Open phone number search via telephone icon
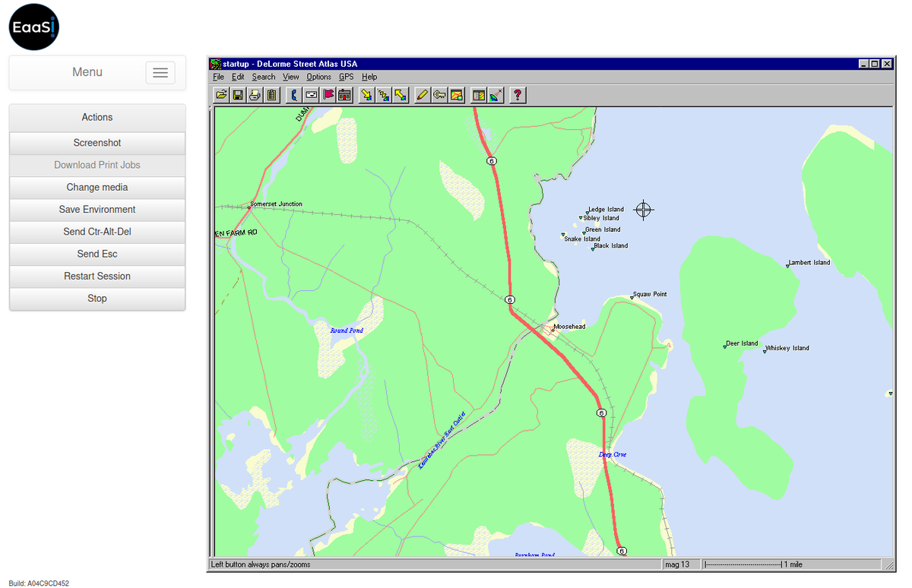 [x=294, y=95]
